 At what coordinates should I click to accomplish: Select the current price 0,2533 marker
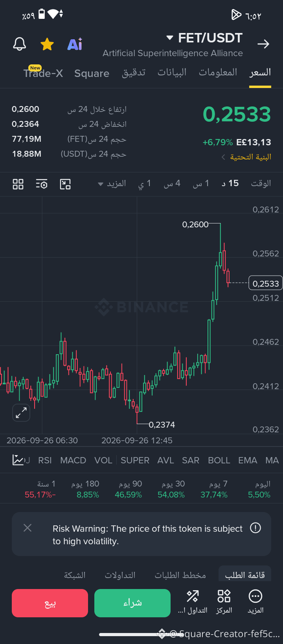click(x=266, y=283)
